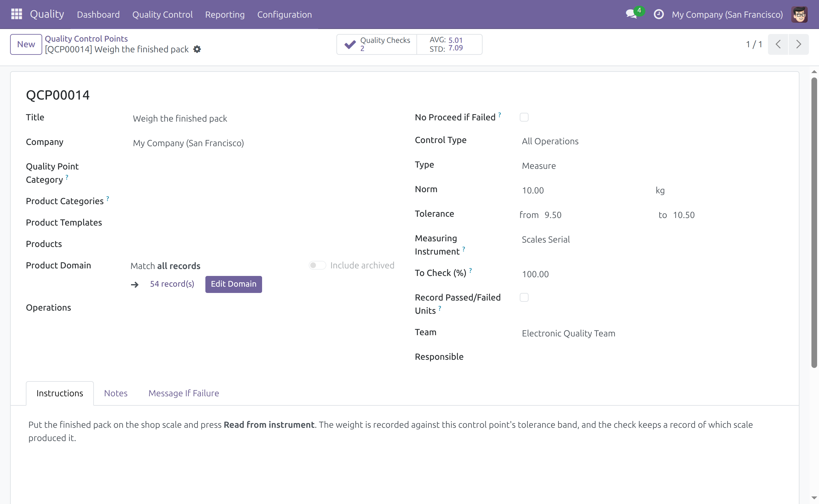Viewport: 819px width, 504px height.
Task: Open the messages chat icon
Action: (x=632, y=14)
